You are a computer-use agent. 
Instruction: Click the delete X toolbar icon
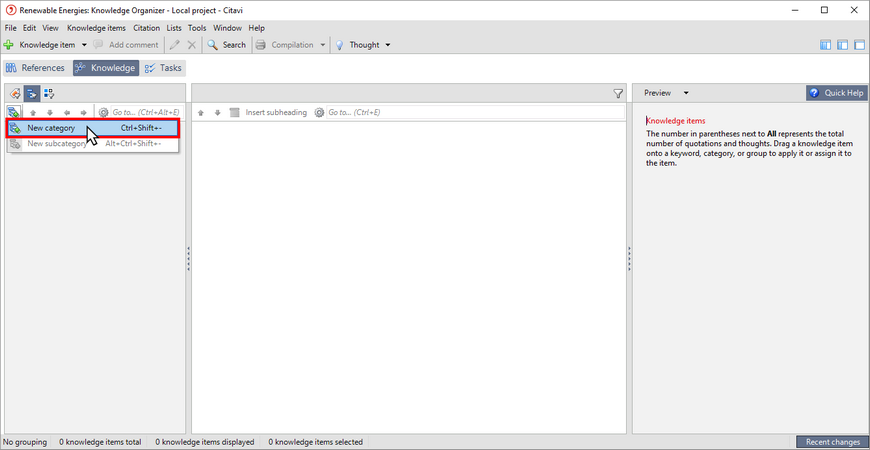[192, 45]
